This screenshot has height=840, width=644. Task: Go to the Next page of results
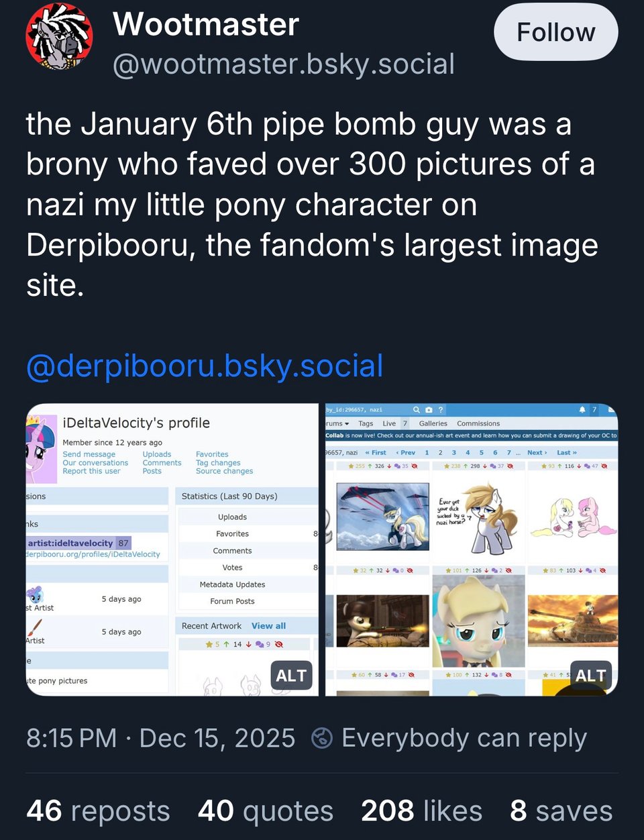537,453
